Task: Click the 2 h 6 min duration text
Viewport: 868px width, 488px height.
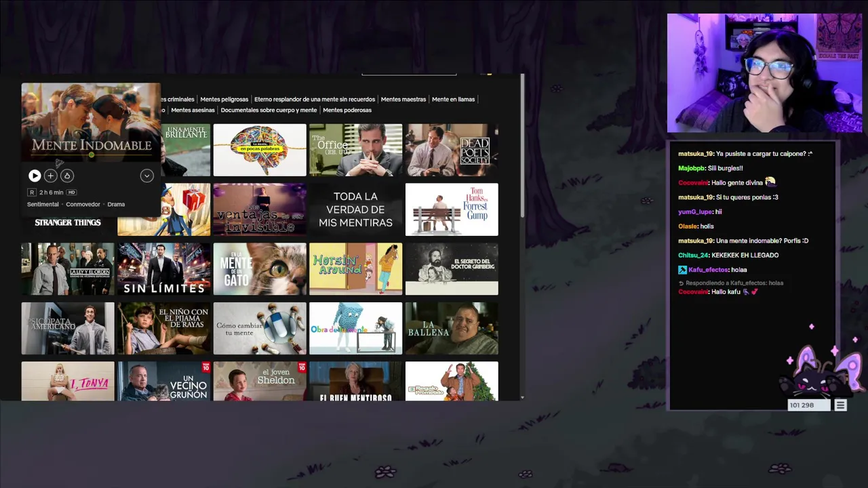Action: [x=51, y=192]
